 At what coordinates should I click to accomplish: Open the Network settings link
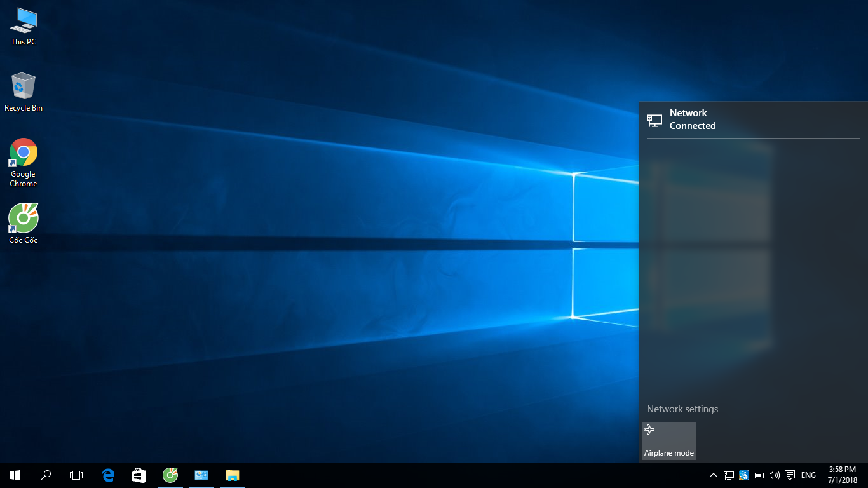coord(682,409)
